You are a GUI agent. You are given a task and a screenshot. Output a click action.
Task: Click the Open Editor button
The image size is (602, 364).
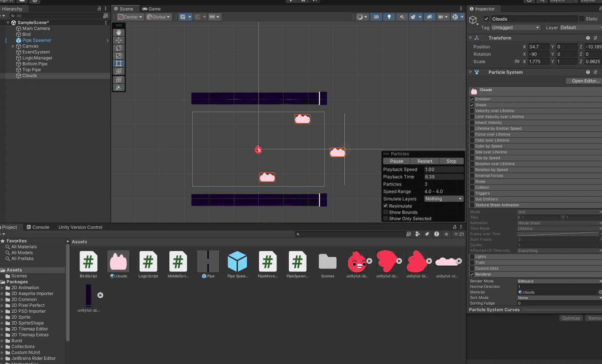pos(584,81)
